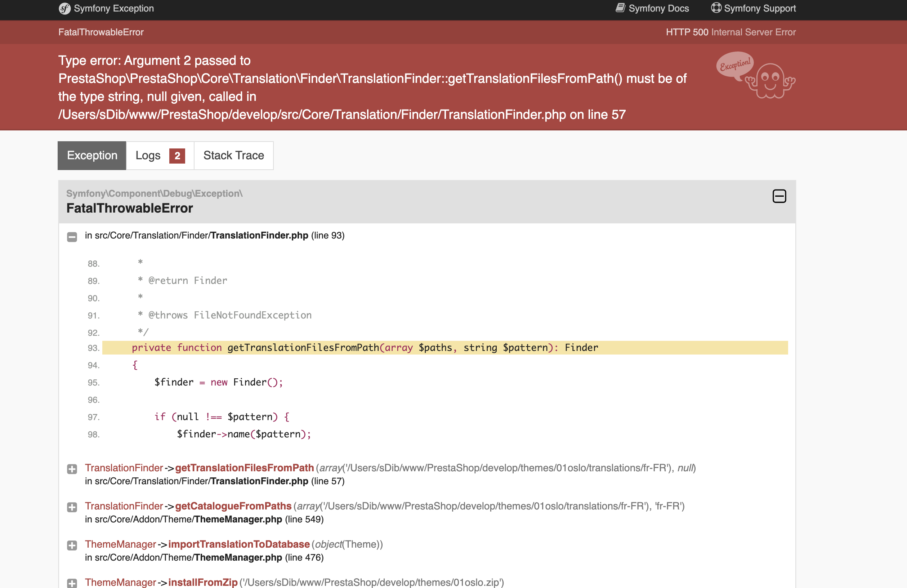Click highlighted code line 93
Viewport: 907px width, 588px height.
pos(445,348)
